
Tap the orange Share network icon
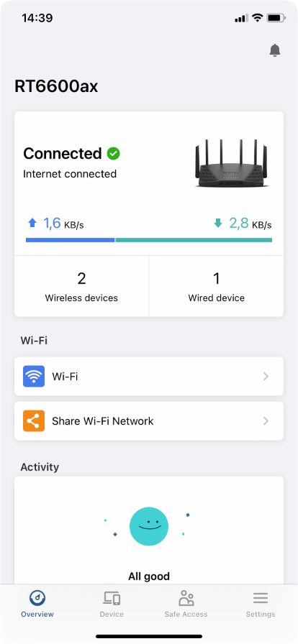tap(34, 421)
